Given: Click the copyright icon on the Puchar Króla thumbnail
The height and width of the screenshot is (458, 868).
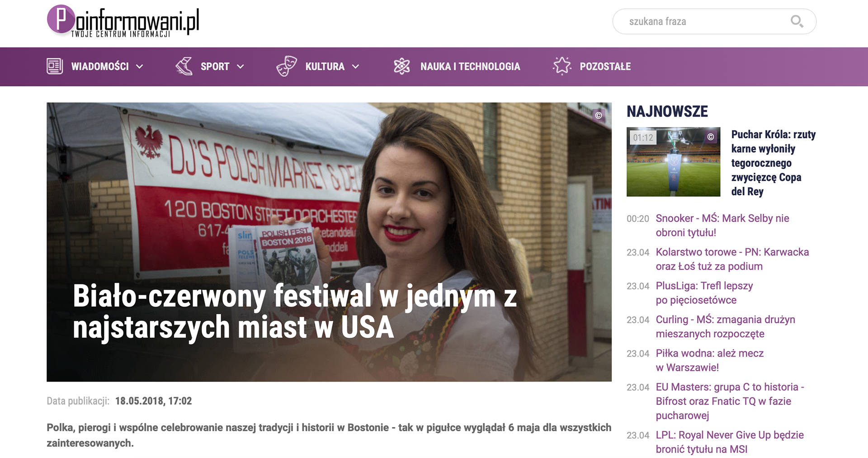Looking at the screenshot, I should click(711, 137).
